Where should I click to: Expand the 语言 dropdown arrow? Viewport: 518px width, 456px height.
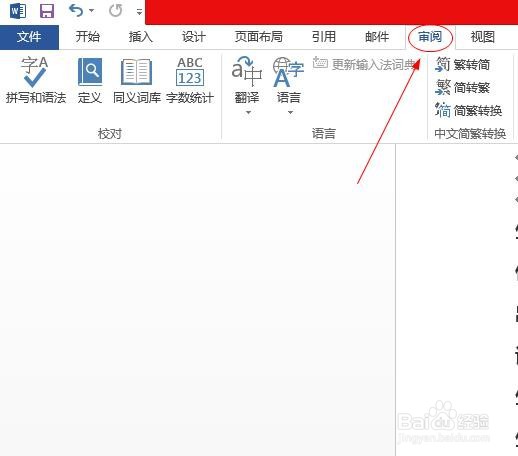[x=290, y=113]
